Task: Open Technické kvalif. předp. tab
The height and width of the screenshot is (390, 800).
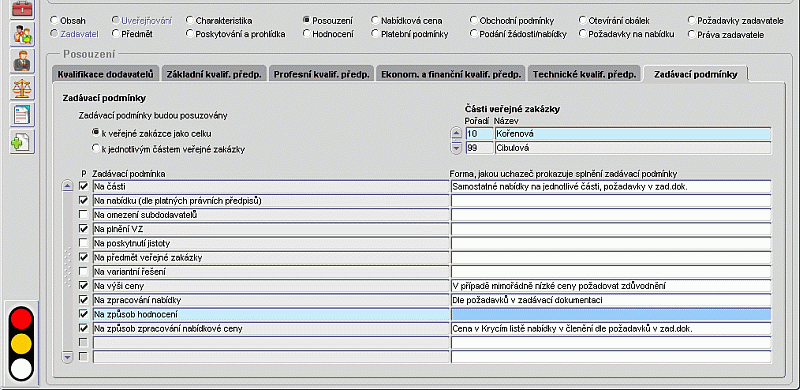Action: point(585,74)
